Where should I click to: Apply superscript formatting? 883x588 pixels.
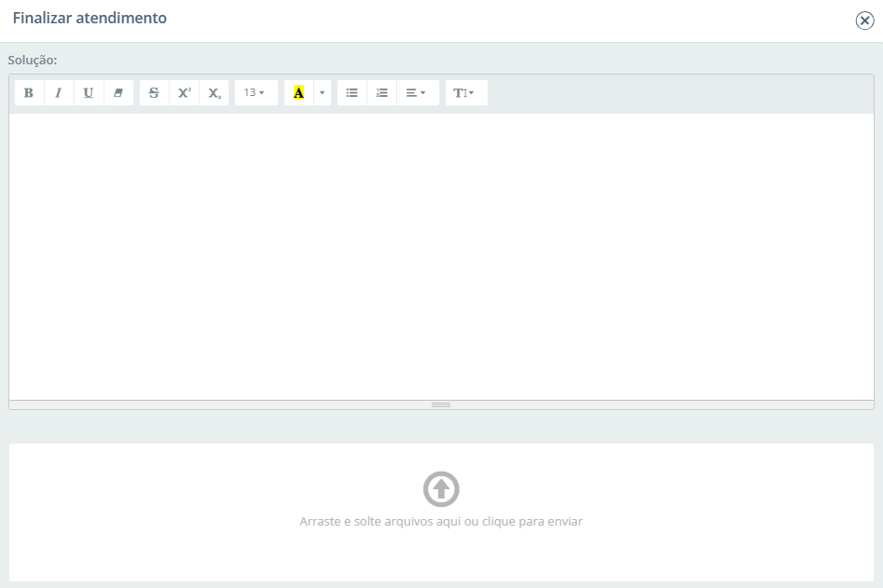pos(184,93)
